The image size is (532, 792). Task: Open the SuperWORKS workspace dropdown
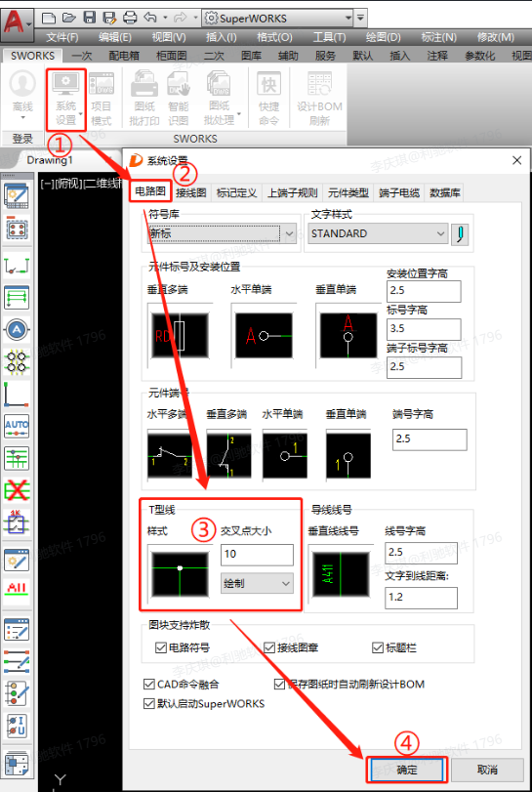(277, 19)
